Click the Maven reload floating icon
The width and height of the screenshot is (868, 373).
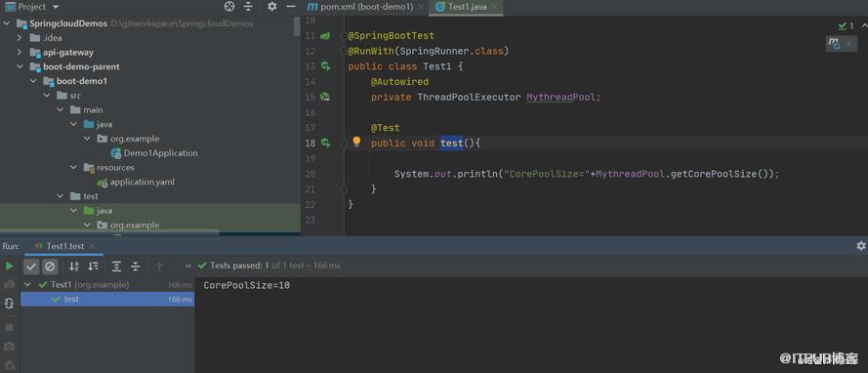[x=834, y=43]
